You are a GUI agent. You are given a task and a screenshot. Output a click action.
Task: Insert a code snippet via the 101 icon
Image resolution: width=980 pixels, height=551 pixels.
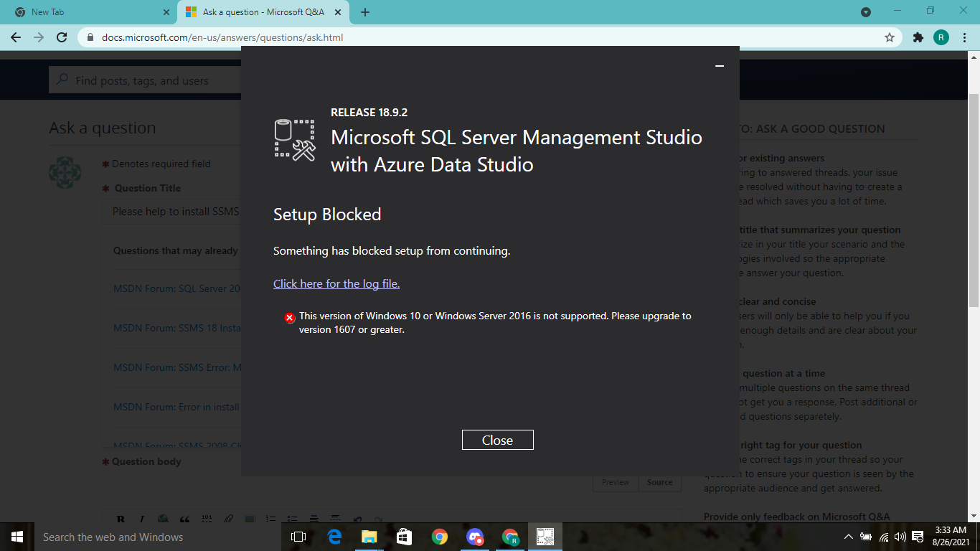point(207,519)
